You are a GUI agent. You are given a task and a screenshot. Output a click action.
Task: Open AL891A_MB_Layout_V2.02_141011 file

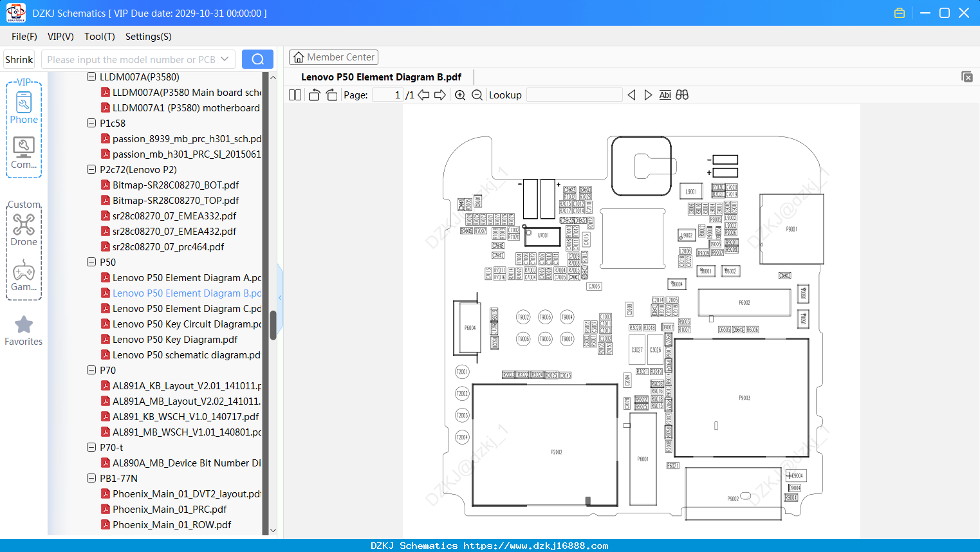187,401
